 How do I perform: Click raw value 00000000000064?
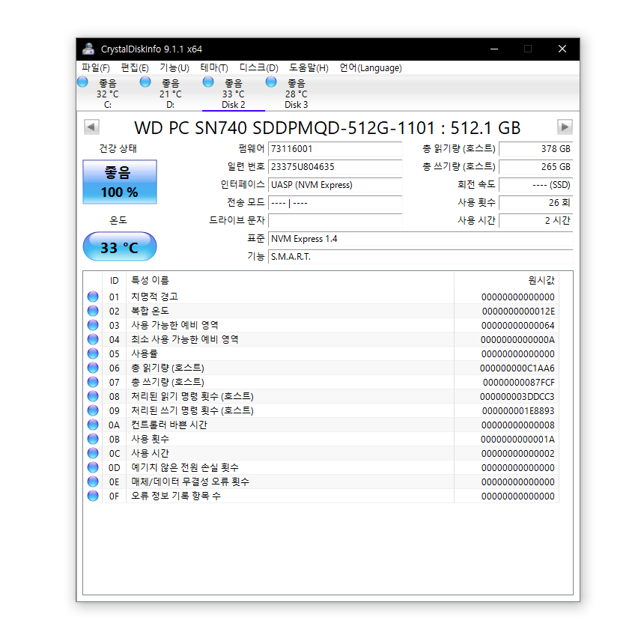[518, 326]
